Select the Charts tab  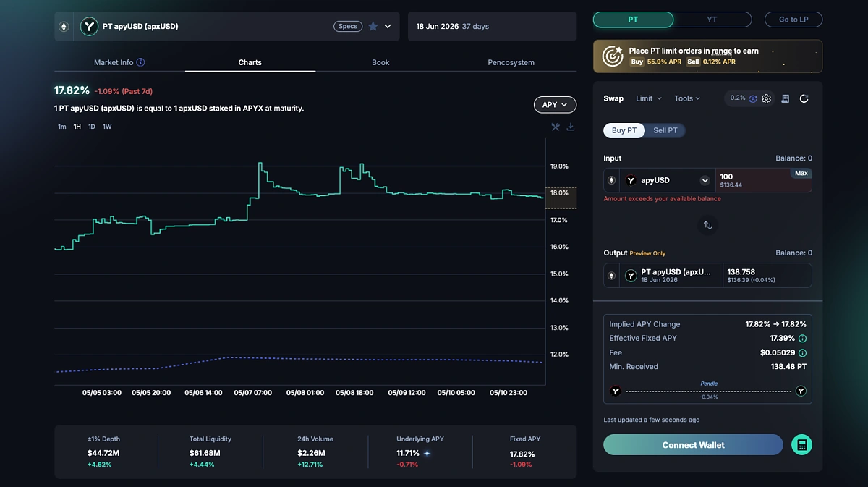click(x=250, y=62)
